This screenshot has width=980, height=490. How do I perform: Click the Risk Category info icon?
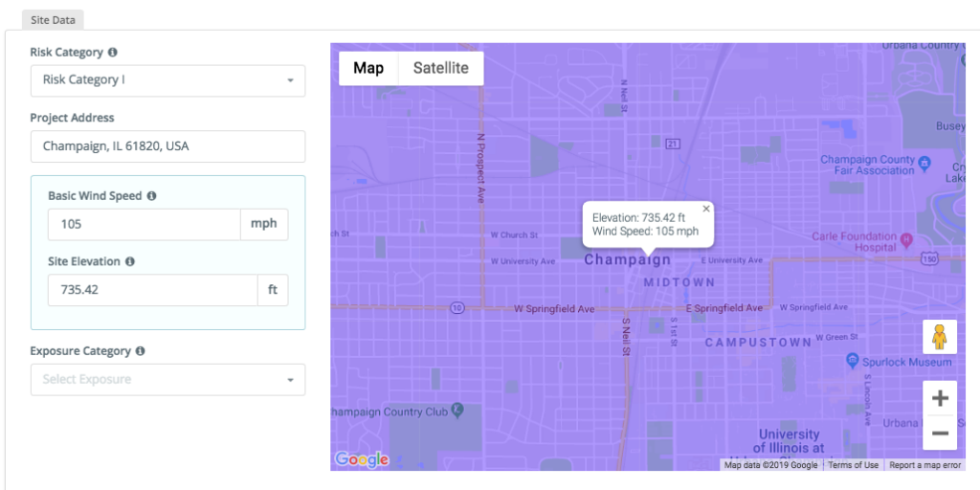point(113,53)
